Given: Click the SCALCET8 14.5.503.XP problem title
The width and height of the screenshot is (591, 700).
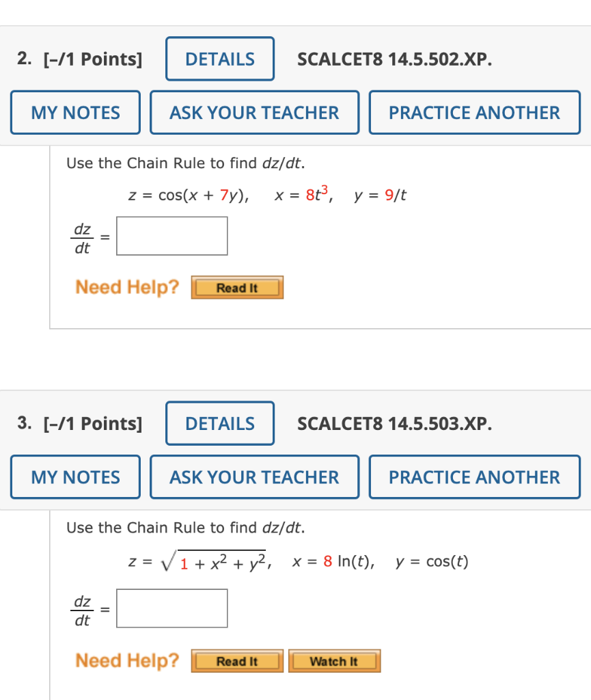Looking at the screenshot, I should (x=395, y=424).
